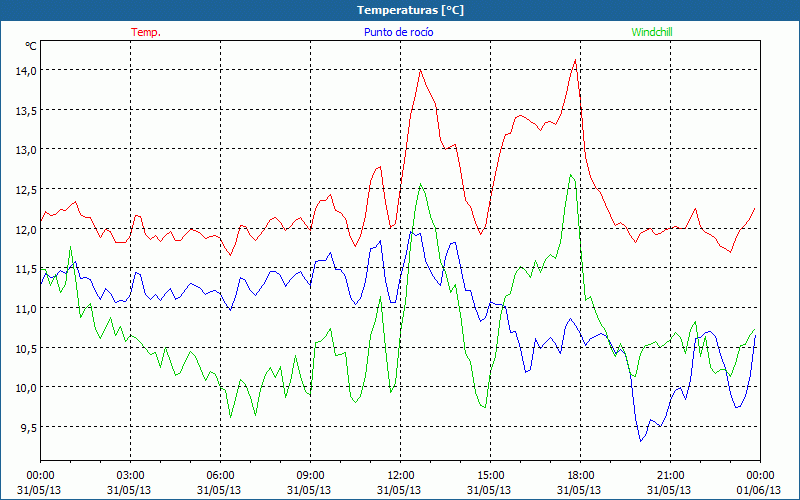Click the '°C' unit label on y-axis
The image size is (800, 500).
point(31,46)
